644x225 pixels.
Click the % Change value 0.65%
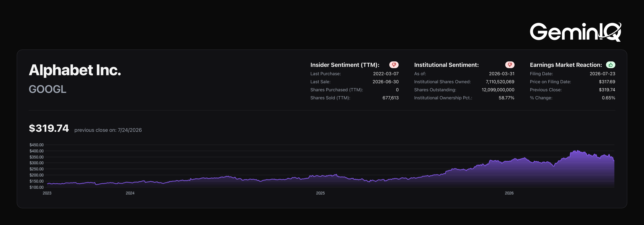click(608, 98)
